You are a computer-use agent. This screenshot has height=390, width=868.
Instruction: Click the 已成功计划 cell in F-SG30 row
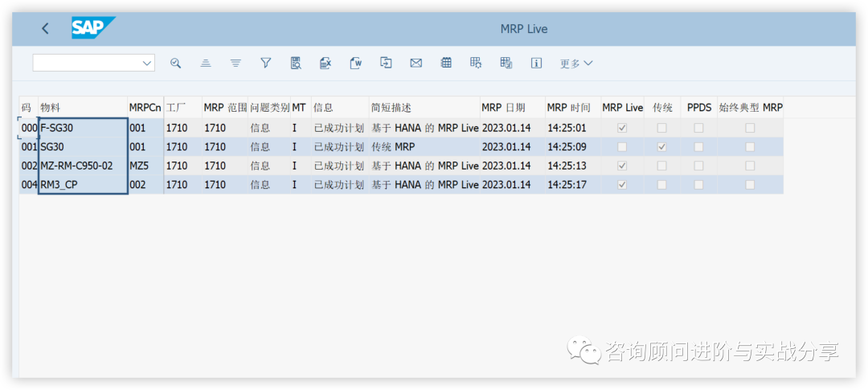(x=340, y=128)
